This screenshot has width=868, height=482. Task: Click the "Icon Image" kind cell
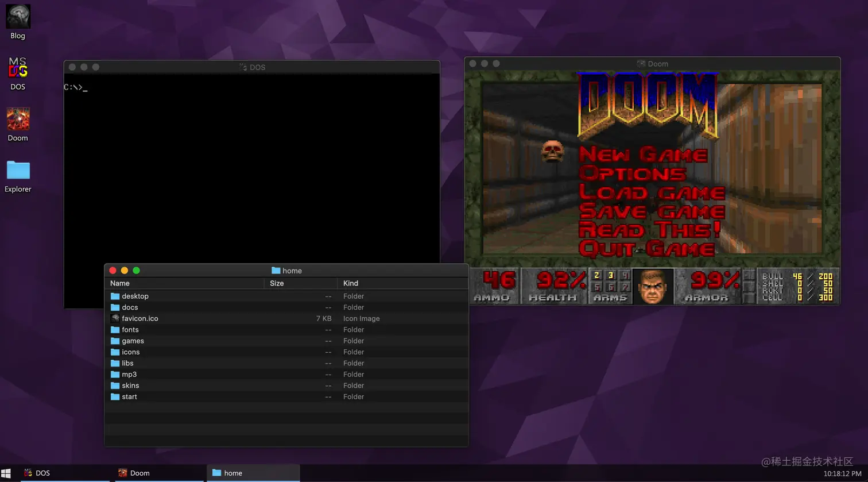(362, 318)
